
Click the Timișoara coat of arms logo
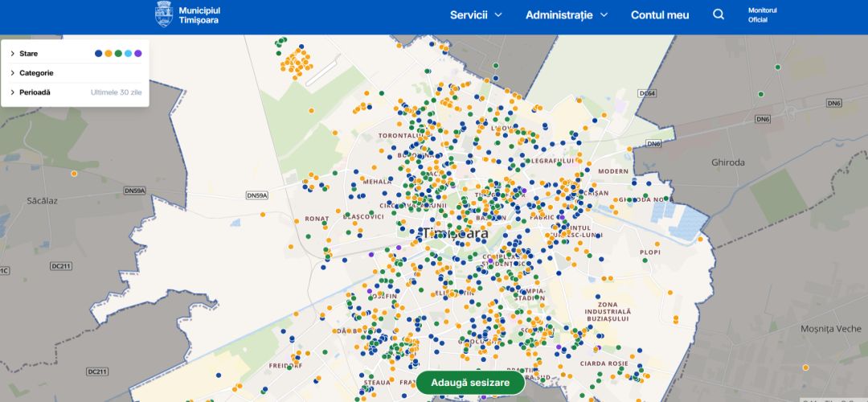tap(164, 14)
